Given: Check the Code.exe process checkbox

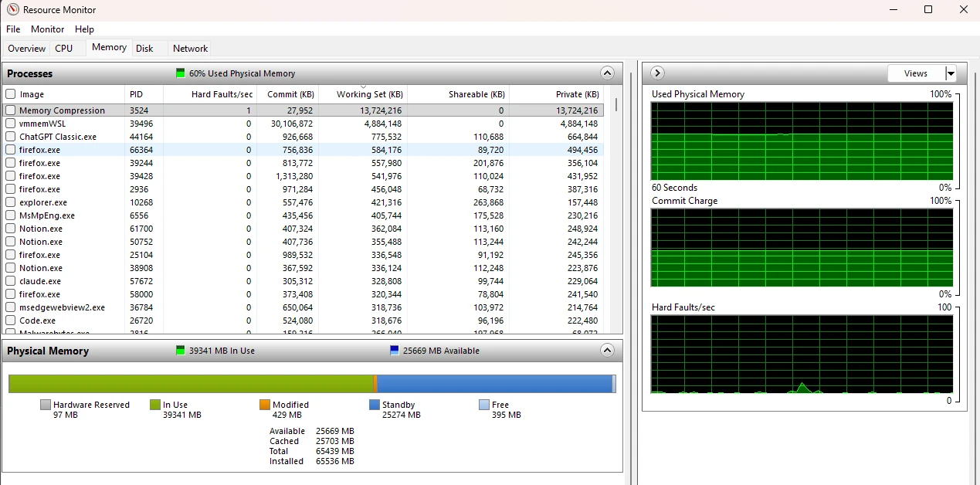Looking at the screenshot, I should (x=11, y=321).
